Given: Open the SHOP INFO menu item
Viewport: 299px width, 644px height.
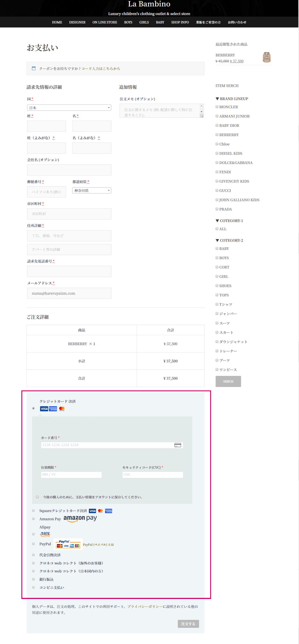Looking at the screenshot, I should (180, 22).
